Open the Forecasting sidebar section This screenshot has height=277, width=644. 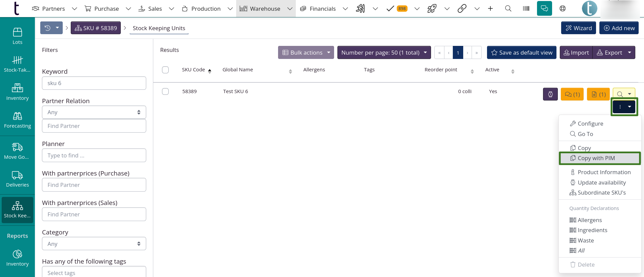[x=17, y=120]
